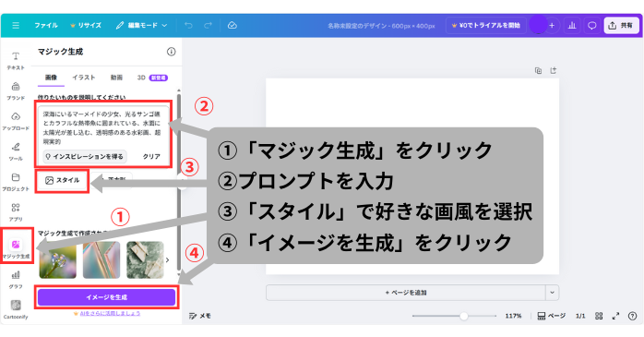The height and width of the screenshot is (337, 644).
Task: Click the fullscreen expand icon
Action: point(615,316)
